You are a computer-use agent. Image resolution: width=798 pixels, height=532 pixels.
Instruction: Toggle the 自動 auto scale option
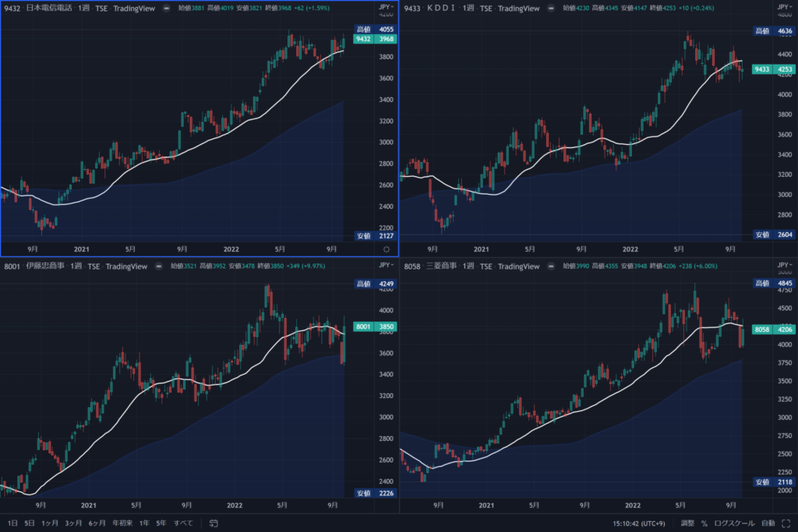768,523
